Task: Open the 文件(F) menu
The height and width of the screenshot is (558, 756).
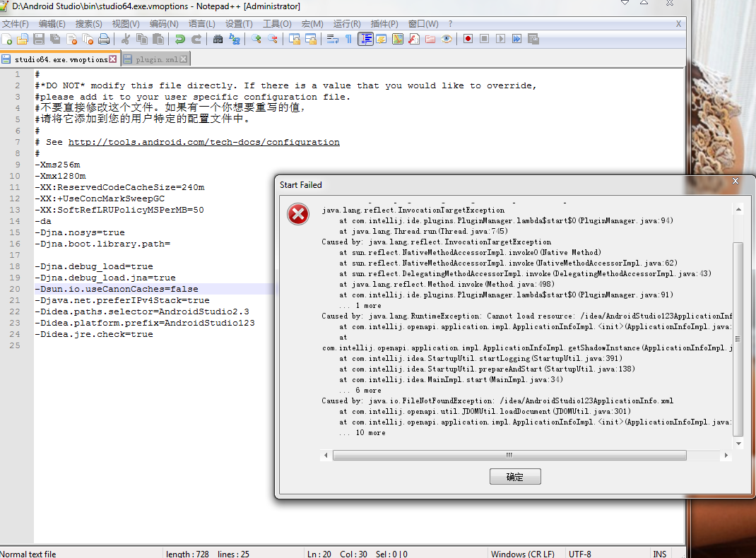Action: [16, 23]
